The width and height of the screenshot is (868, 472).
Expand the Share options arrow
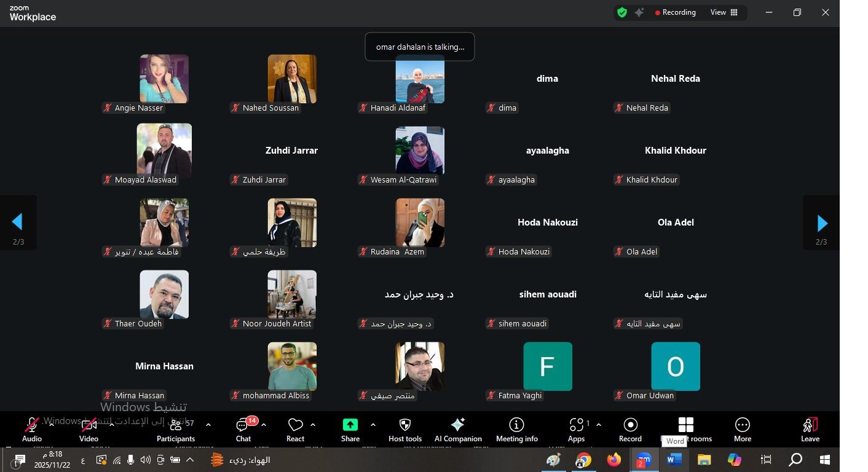tap(373, 425)
